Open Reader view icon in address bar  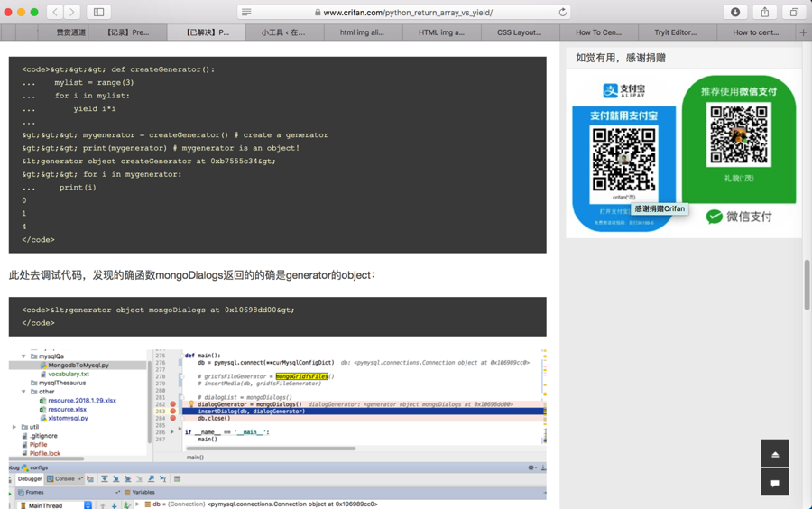click(246, 12)
